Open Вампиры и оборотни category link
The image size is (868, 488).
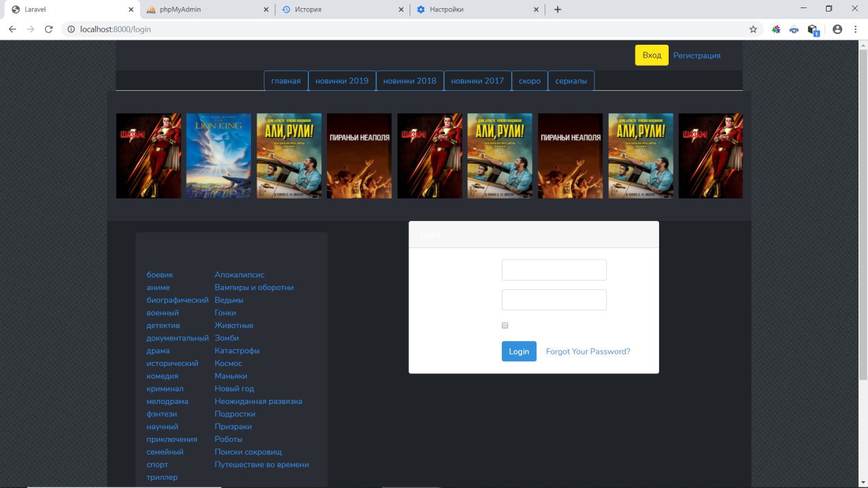click(254, 287)
